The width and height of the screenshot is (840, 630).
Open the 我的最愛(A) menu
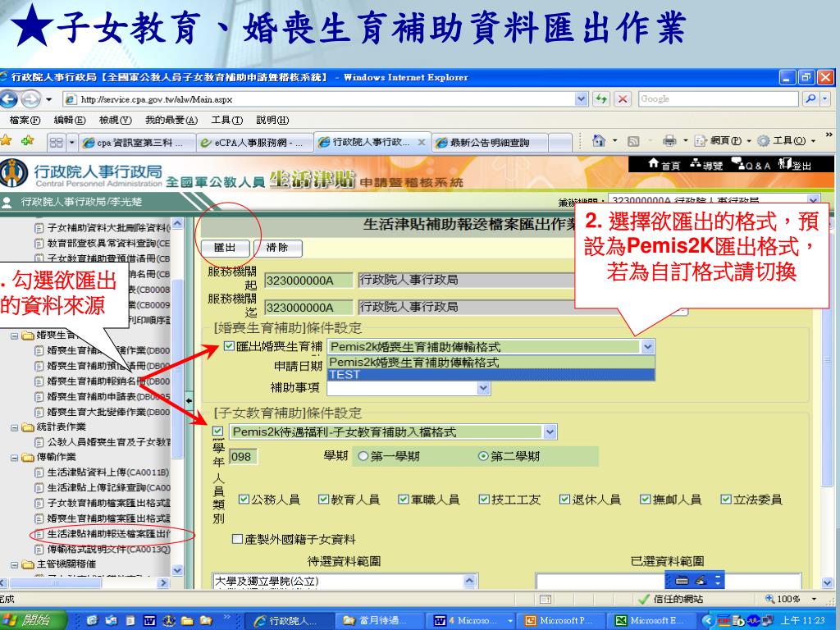(171, 120)
